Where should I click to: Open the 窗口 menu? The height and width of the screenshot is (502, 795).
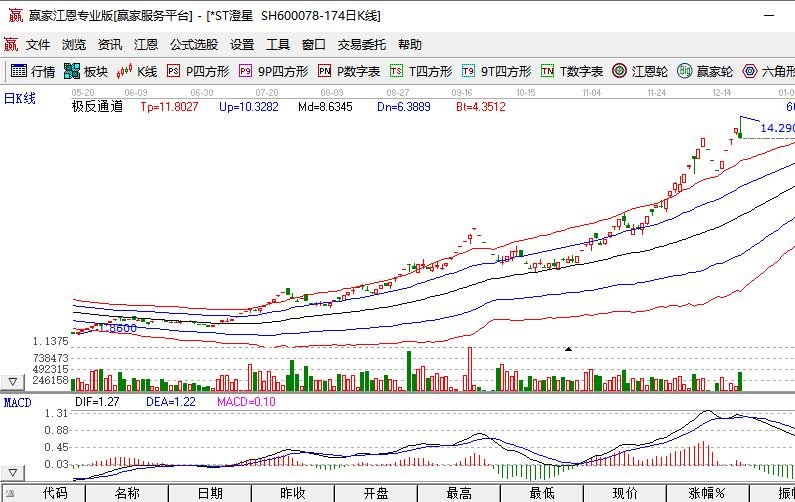(x=314, y=45)
